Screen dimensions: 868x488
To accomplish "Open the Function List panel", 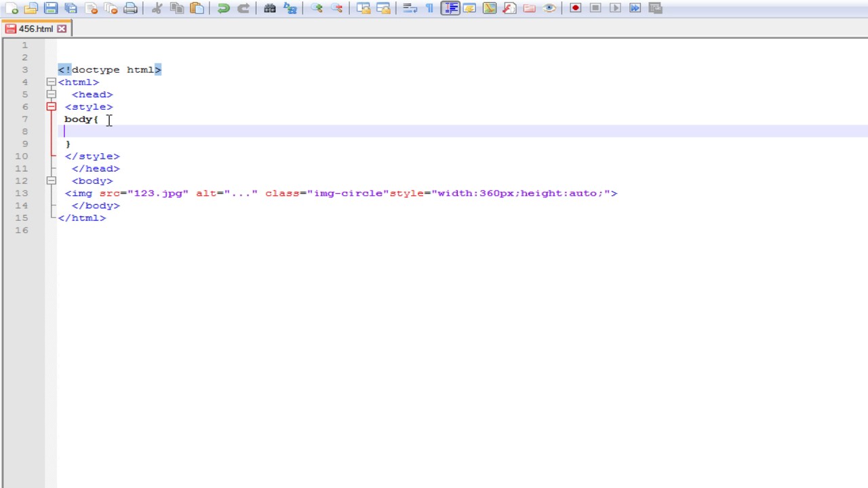I will tap(509, 8).
